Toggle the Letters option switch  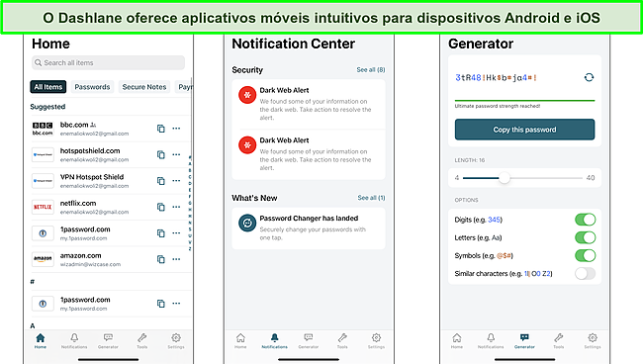(586, 237)
